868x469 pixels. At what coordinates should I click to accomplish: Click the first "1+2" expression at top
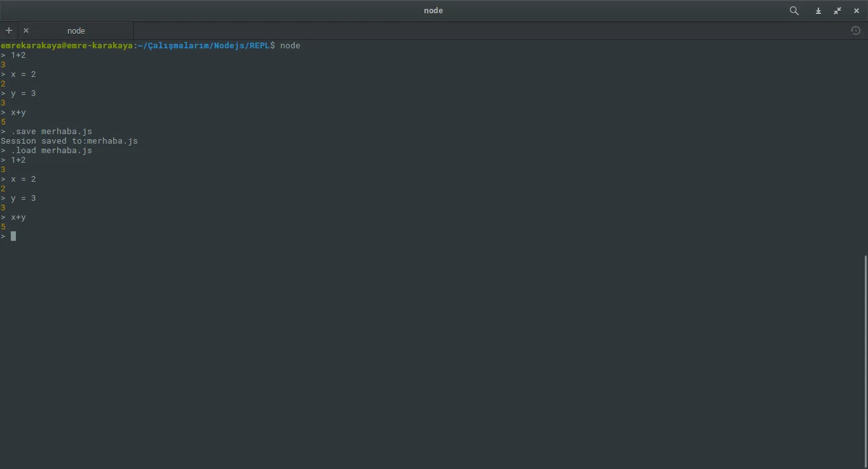[x=18, y=55]
